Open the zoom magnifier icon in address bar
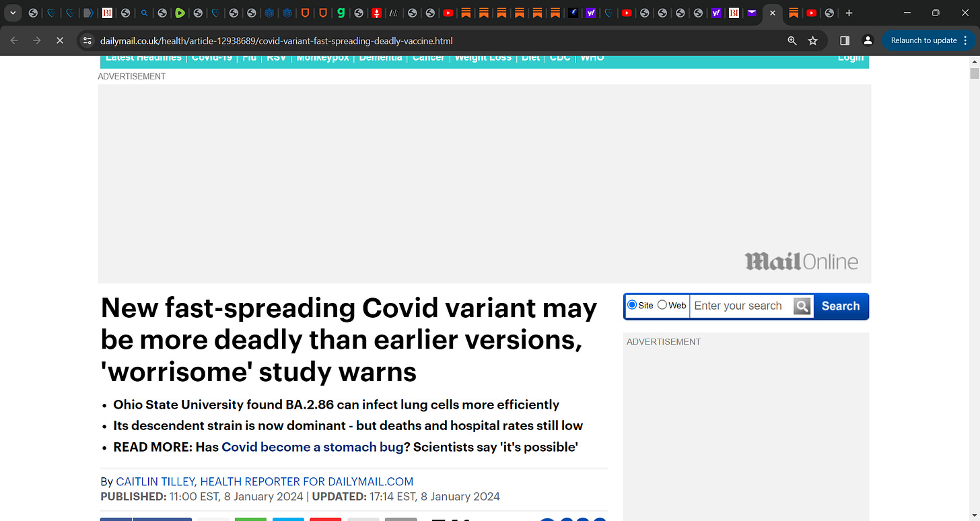980x521 pixels. tap(792, 40)
